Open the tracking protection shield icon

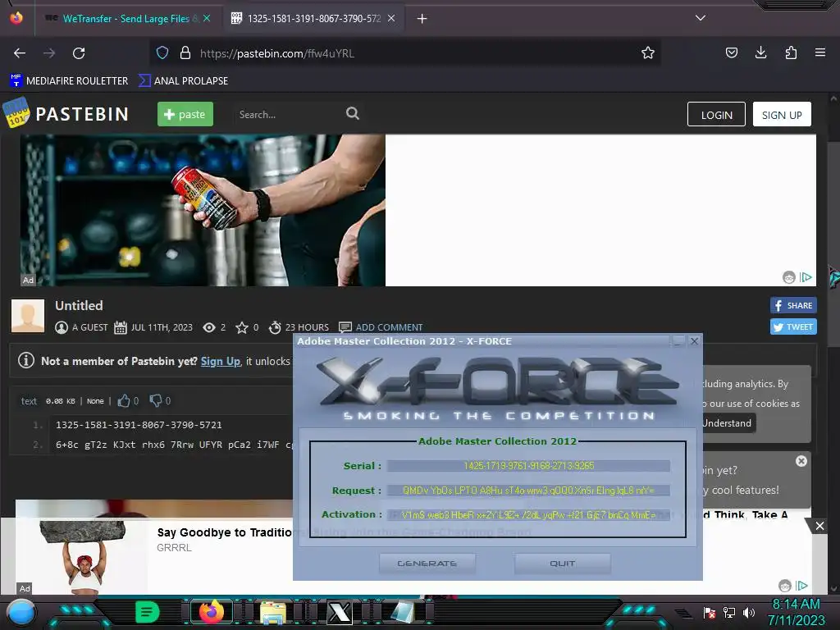coord(162,53)
